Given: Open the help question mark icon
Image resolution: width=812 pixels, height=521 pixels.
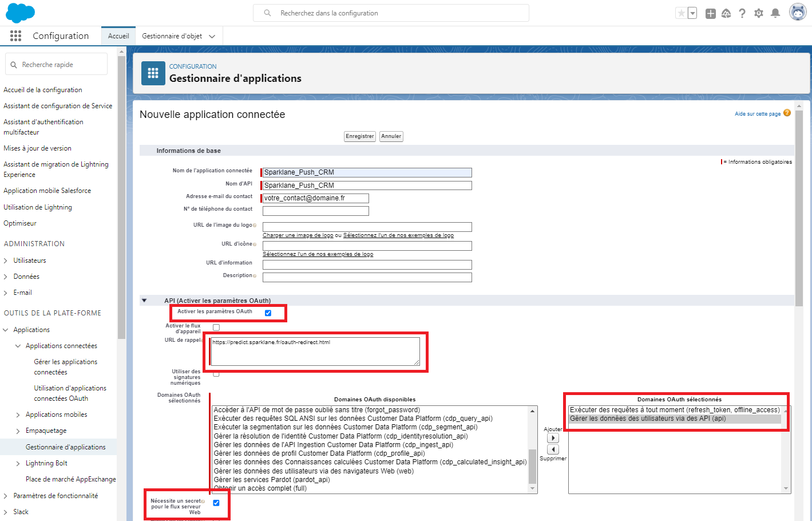Looking at the screenshot, I should 742,13.
